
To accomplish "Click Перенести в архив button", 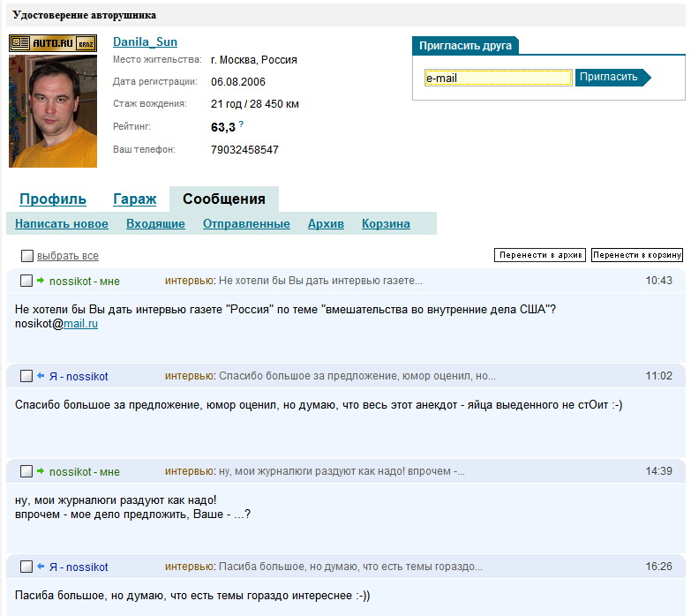I will point(540,255).
